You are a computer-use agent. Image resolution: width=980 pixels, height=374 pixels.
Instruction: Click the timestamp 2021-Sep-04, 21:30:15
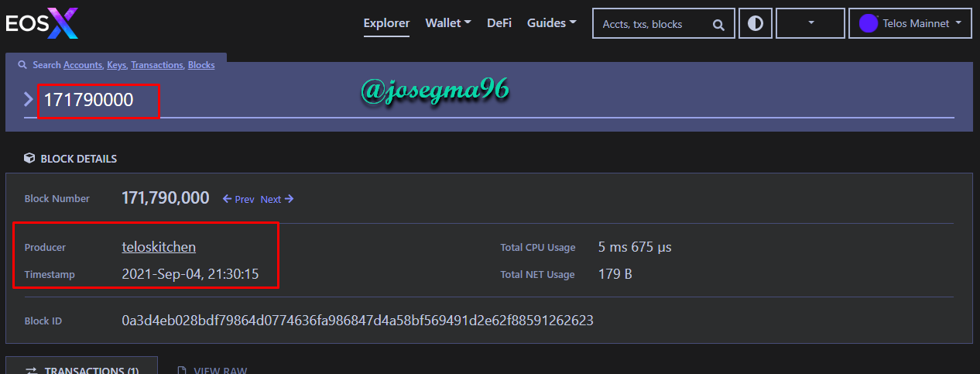click(x=190, y=274)
